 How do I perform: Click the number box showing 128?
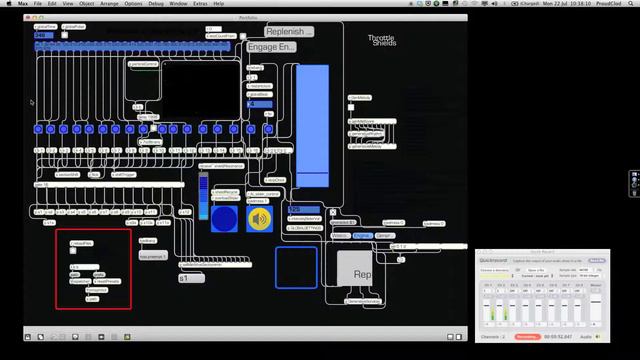coord(304,209)
